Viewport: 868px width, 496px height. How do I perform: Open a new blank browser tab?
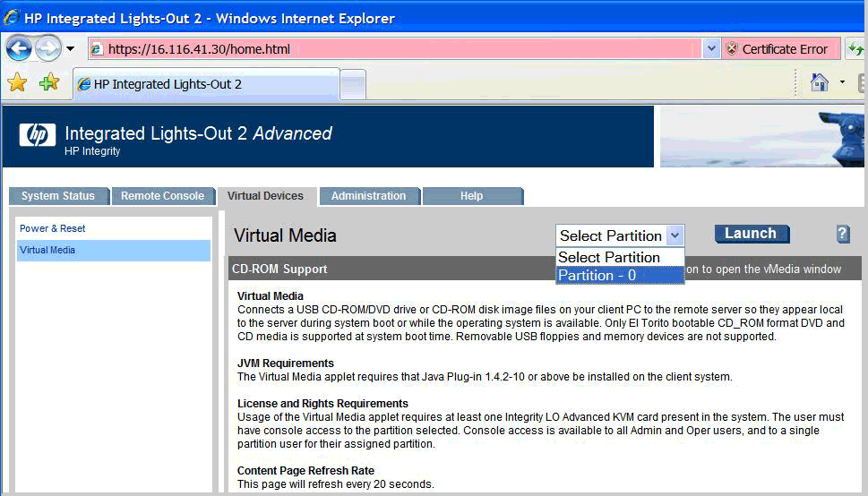[353, 85]
